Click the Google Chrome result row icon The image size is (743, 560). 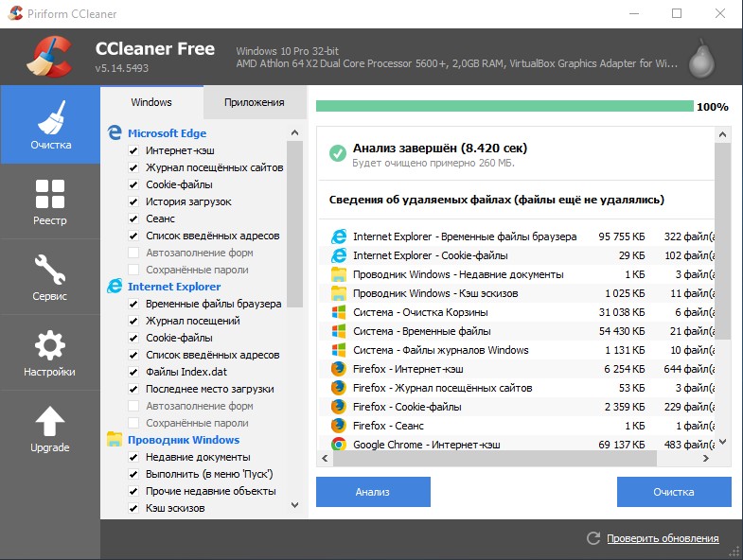tap(338, 445)
